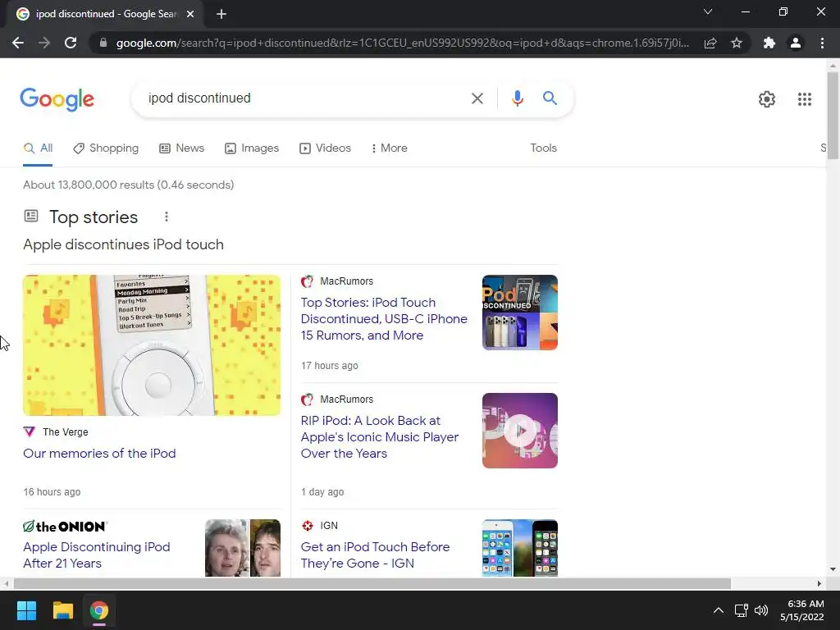
Task: Show hidden tray icons chevron
Action: pos(719,610)
